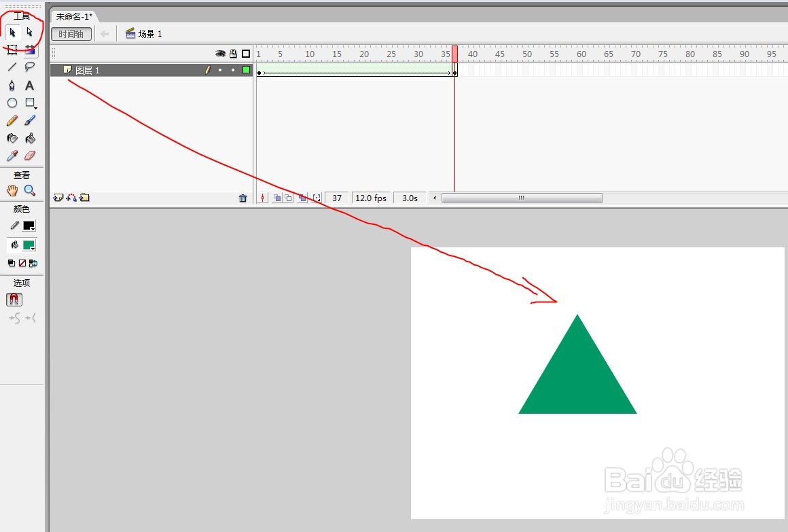Click the 12.0 fps frame rate

pyautogui.click(x=371, y=198)
